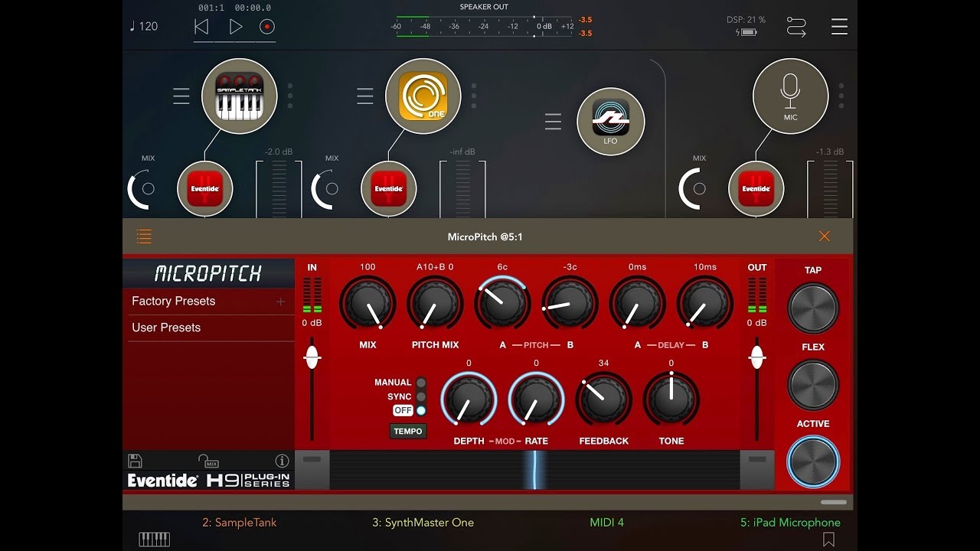Click the OUT level slider handle
The height and width of the screenshot is (551, 980).
[x=757, y=357]
